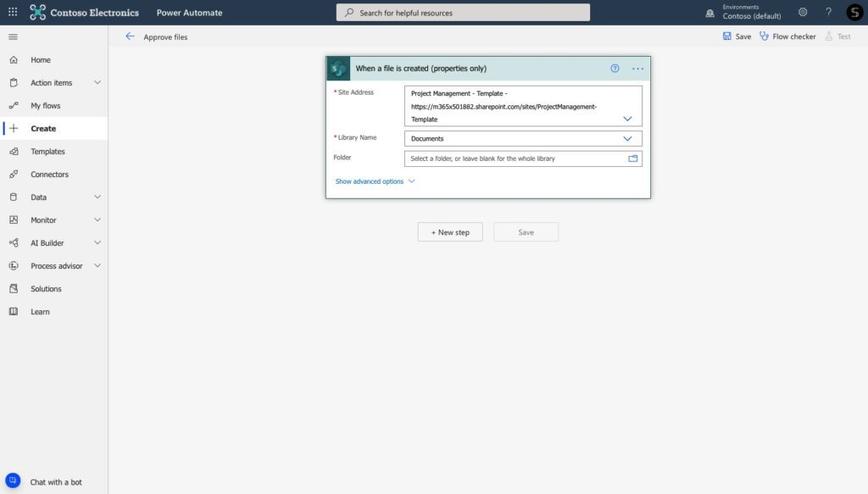Viewport: 868px width, 494px height.
Task: Expand the Data submenu chevron
Action: 97,197
